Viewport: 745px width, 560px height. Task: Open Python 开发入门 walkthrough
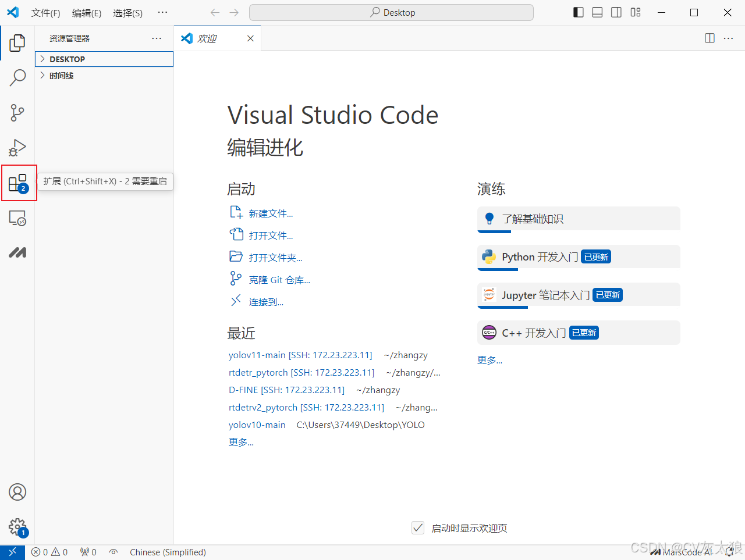579,257
